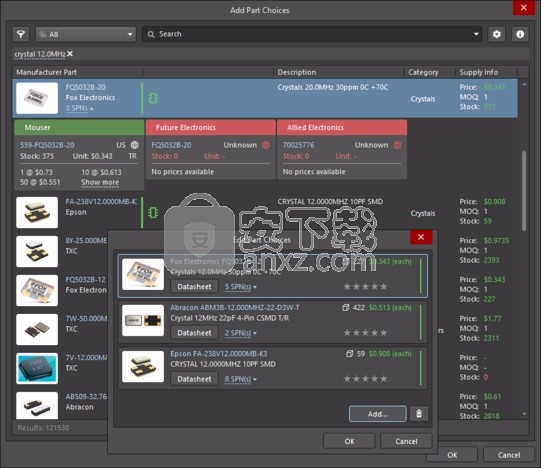Open the 559-FQ5032B-20 Mouser link
The image size is (544, 469).
pos(47,145)
